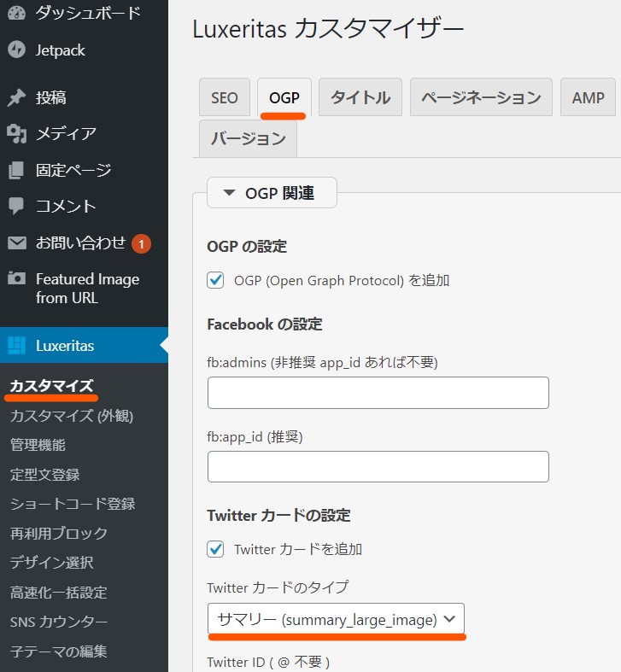Image resolution: width=621 pixels, height=672 pixels.
Task: Switch to the ページネーション tab
Action: click(x=481, y=97)
